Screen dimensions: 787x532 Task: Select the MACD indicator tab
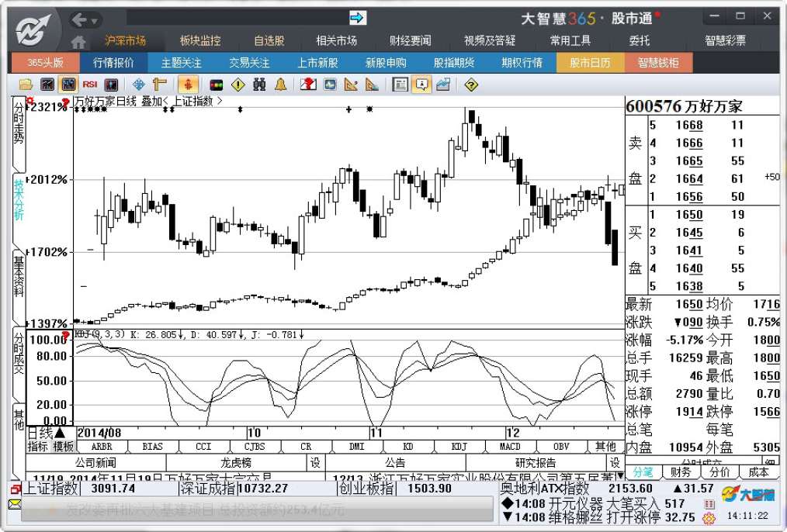pyautogui.click(x=510, y=446)
